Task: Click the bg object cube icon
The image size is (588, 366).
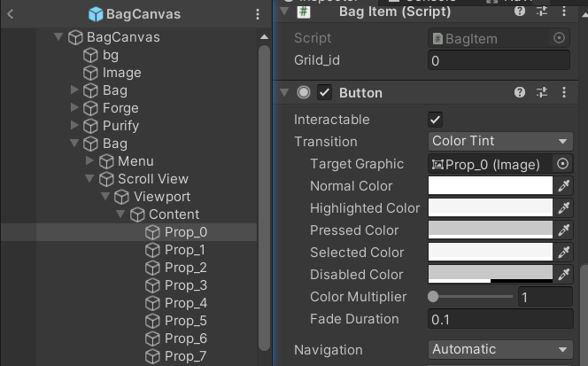Action: point(90,55)
